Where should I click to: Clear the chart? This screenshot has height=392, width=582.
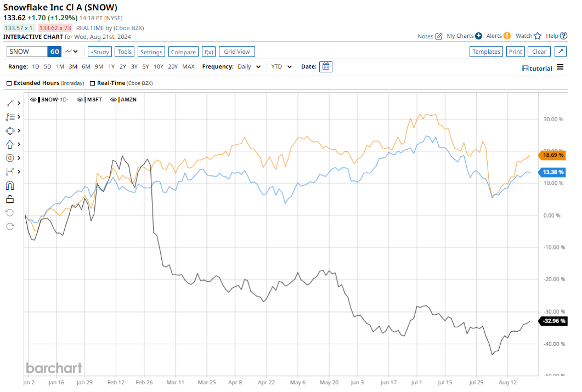[539, 52]
